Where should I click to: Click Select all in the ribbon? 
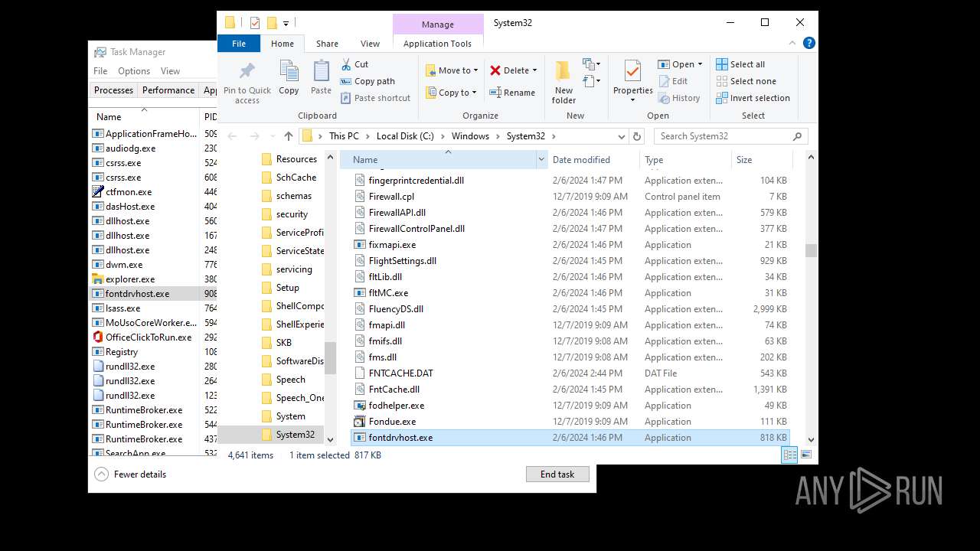(x=740, y=64)
